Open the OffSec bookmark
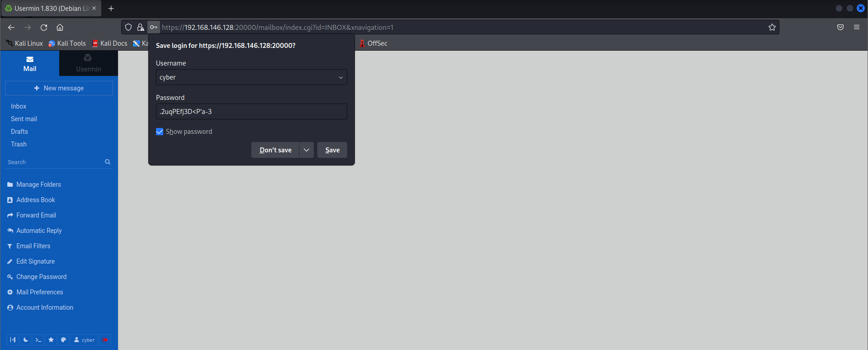This screenshot has width=868, height=350. (x=373, y=43)
